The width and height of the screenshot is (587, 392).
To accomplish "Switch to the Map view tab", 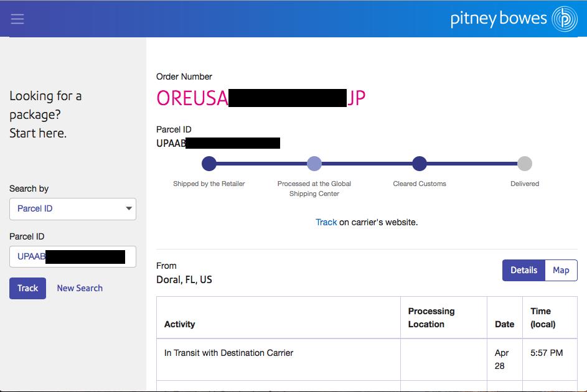I will pos(561,270).
